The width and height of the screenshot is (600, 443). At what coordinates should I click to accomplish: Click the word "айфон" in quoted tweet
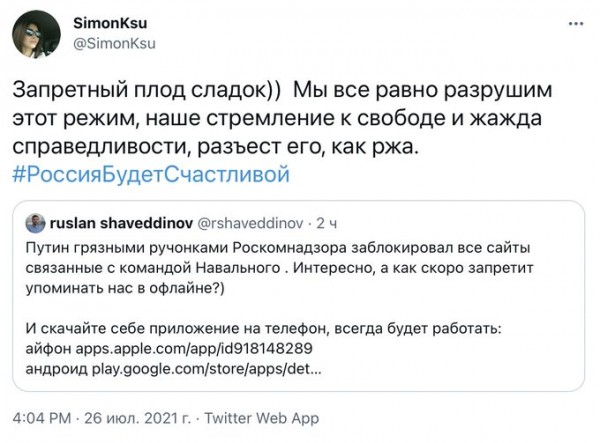coord(48,349)
